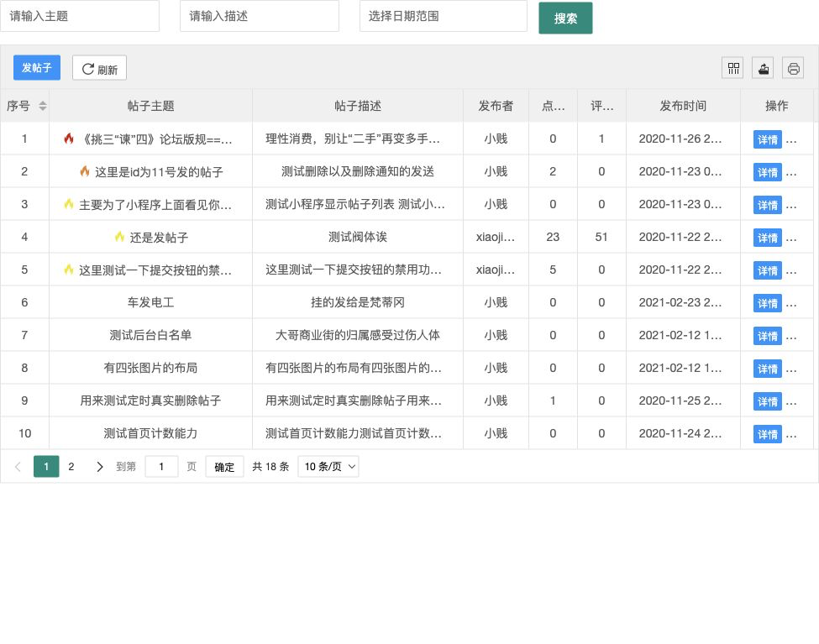Focus the 请输入主题 input field
Image resolution: width=819 pixels, height=644 pixels.
tap(80, 16)
